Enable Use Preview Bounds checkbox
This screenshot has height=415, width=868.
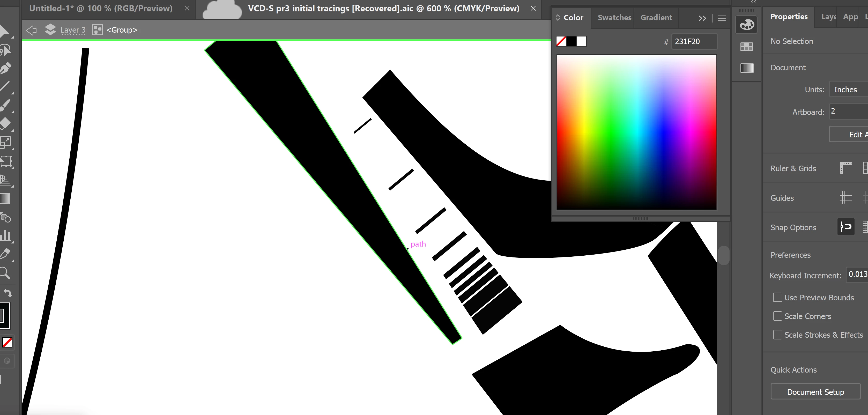coord(777,298)
